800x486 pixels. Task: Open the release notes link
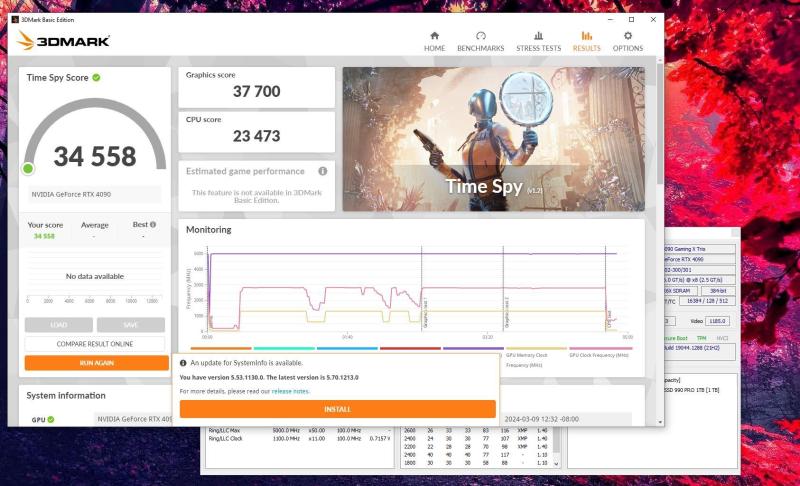point(290,391)
